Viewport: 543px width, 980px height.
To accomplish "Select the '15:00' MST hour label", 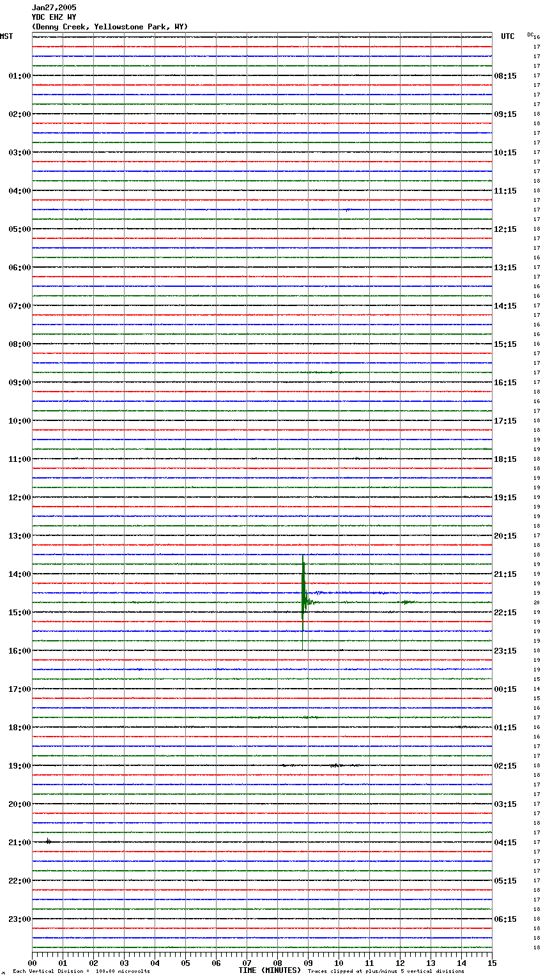I will coord(20,613).
